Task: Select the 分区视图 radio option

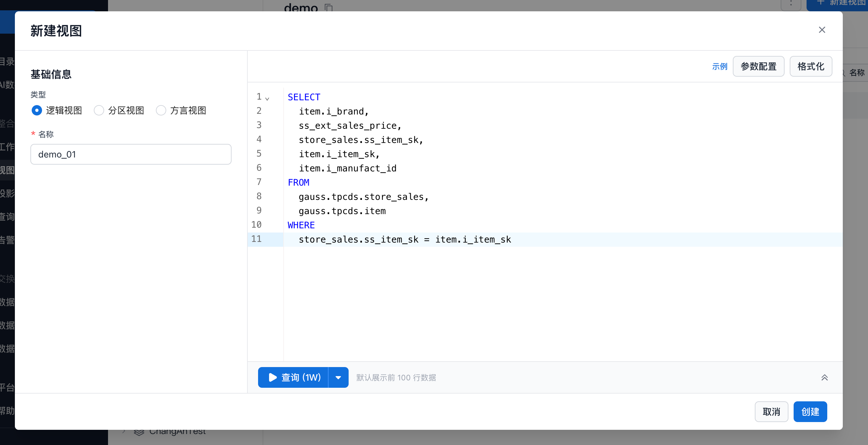Action: pyautogui.click(x=99, y=111)
